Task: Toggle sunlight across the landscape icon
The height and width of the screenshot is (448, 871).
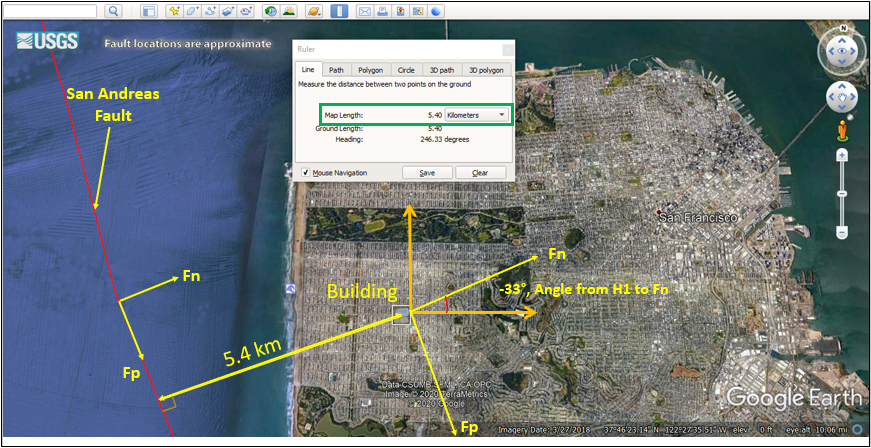Action: click(289, 11)
